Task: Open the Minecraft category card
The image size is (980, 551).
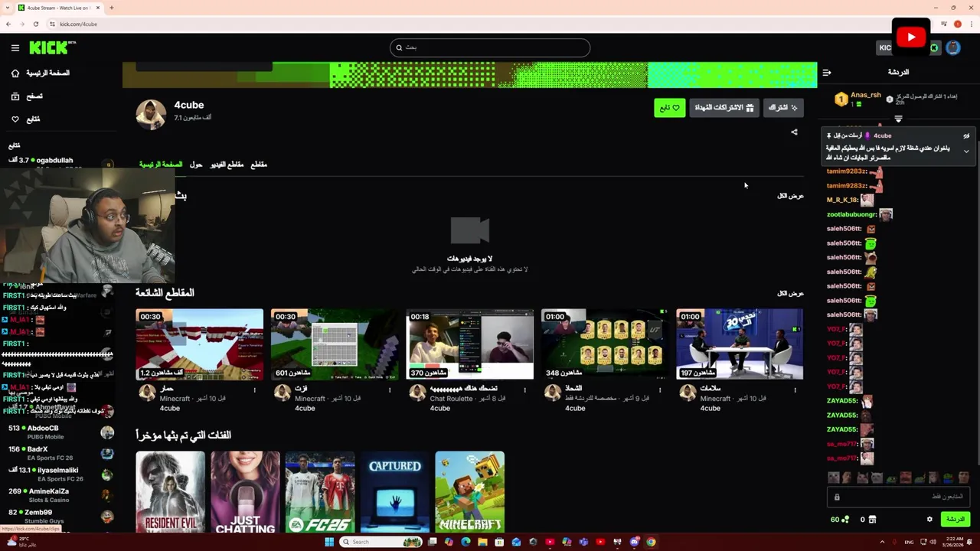Action: (x=470, y=491)
